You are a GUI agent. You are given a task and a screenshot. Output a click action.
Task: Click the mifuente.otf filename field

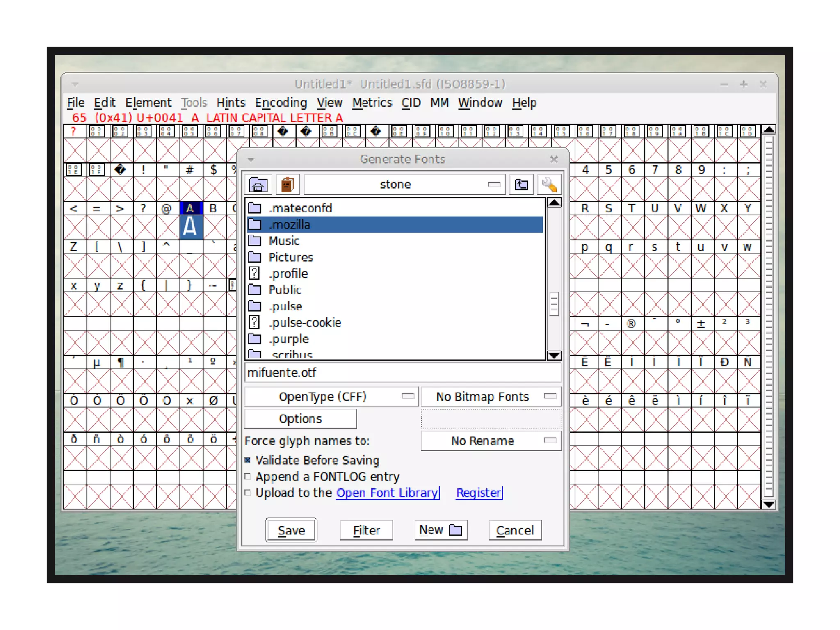[402, 372]
